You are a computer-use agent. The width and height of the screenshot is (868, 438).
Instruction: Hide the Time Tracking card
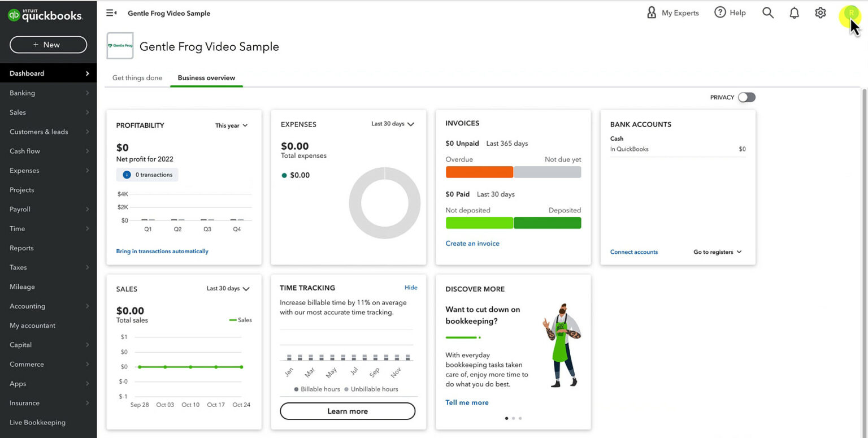point(411,288)
